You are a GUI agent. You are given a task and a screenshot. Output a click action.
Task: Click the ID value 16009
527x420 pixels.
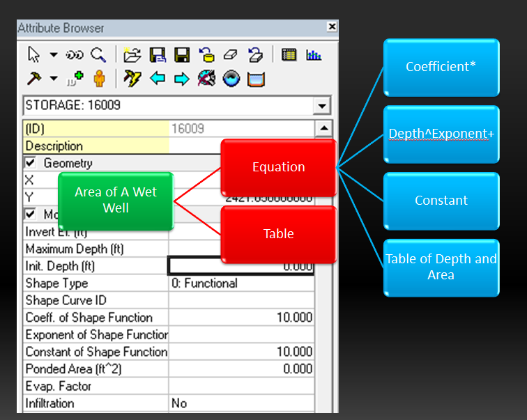[188, 129]
